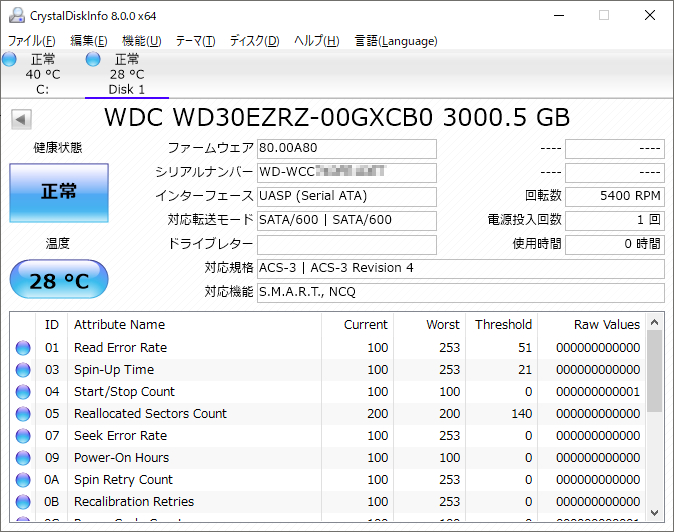This screenshot has height=532, width=674.
Task: Click status orb of Start/Stop Count row
Action: 23,391
